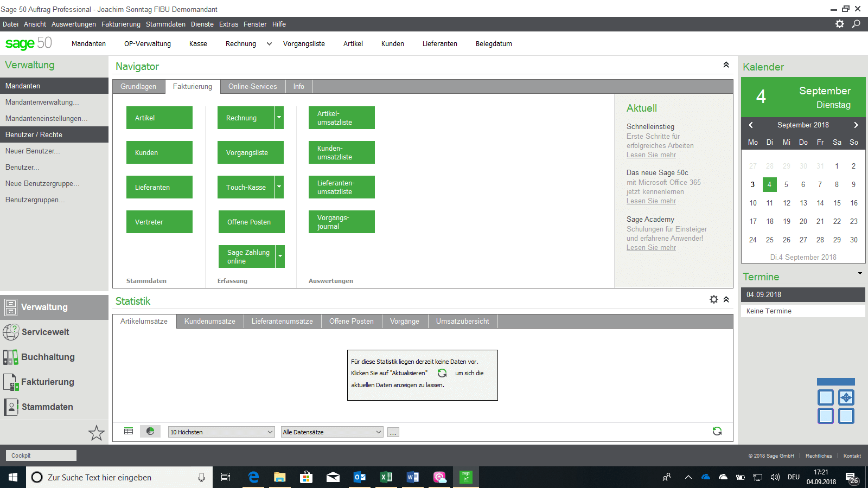Open Servicewelt section in sidebar
Viewport: 868px width, 488px height.
coord(45,332)
